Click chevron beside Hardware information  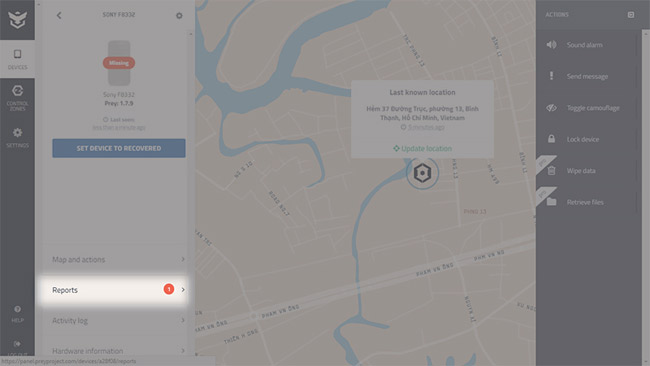pyautogui.click(x=183, y=351)
